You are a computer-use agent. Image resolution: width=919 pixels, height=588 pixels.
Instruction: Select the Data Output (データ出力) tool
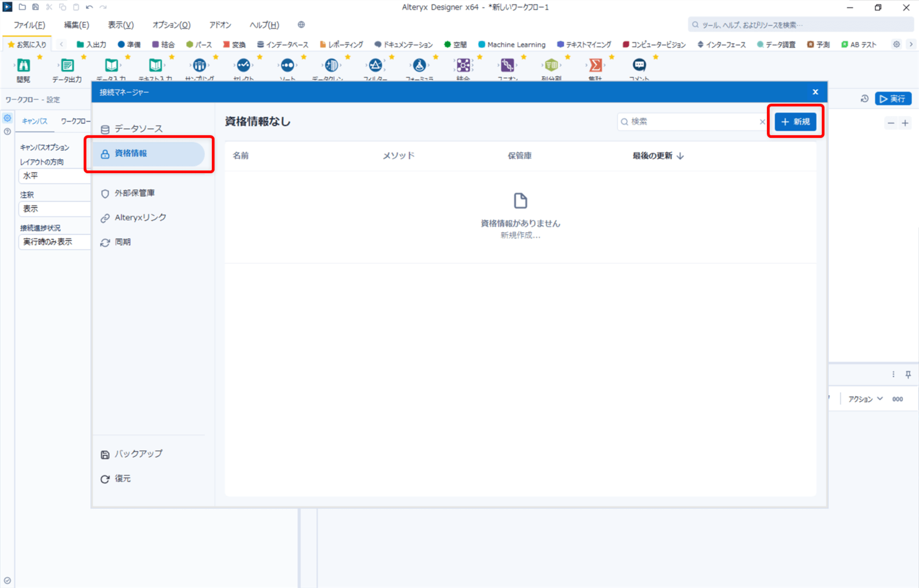pyautogui.click(x=67, y=65)
